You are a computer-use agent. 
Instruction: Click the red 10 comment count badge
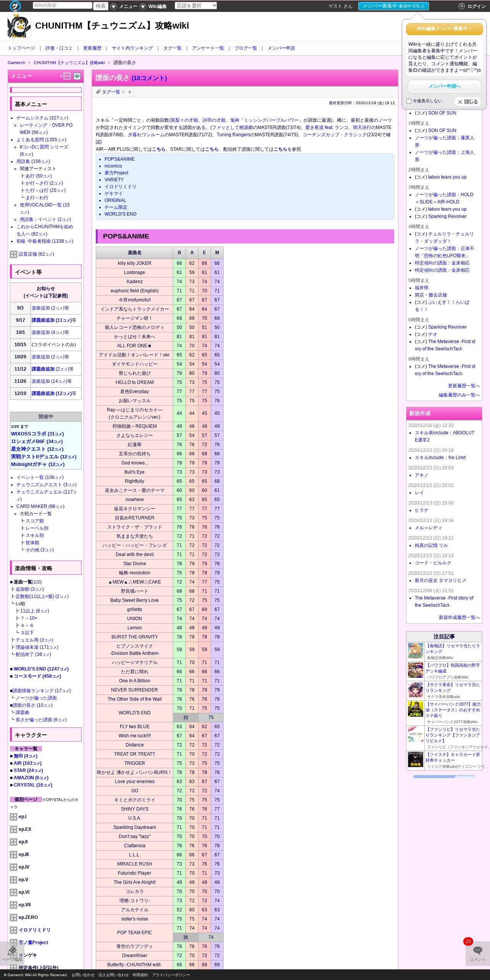tap(468, 941)
